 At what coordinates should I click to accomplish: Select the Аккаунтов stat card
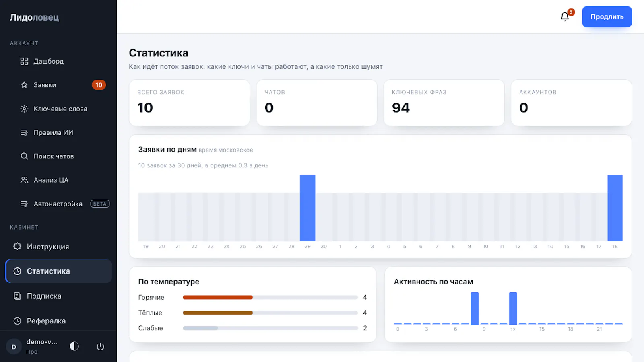click(571, 103)
